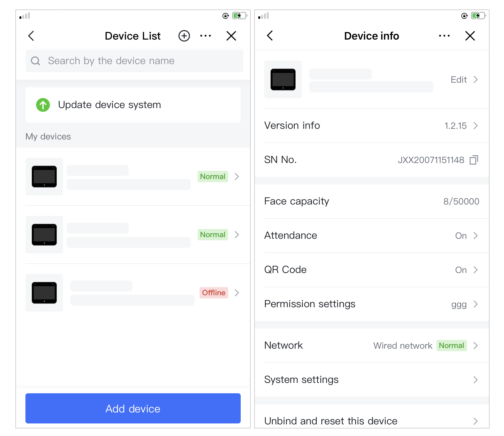Click the search magnifier icon
Image resolution: width=504 pixels, height=436 pixels.
[35, 61]
